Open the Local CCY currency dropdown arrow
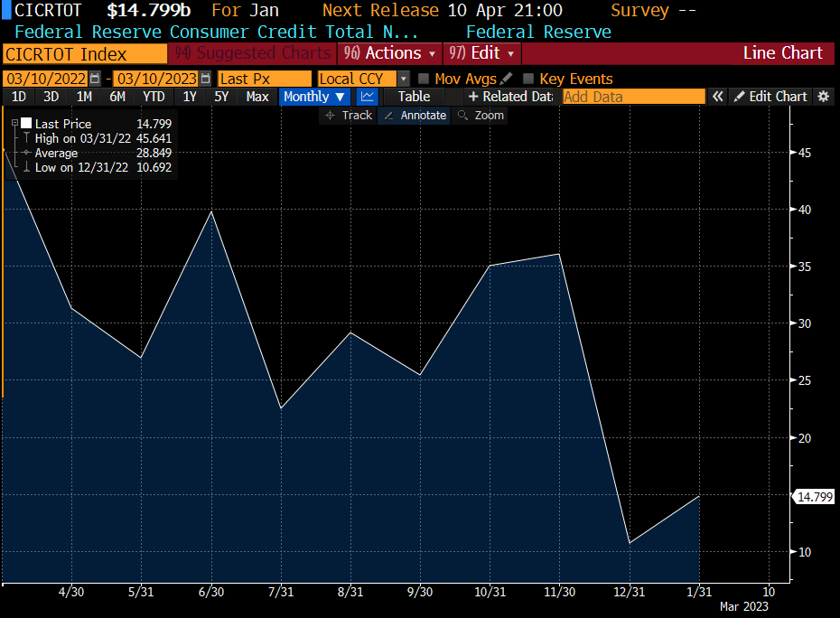This screenshot has height=618, width=840. pyautogui.click(x=404, y=79)
